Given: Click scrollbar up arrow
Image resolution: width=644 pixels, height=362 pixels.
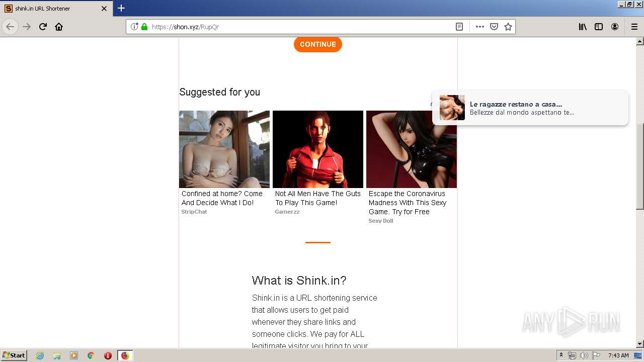Looking at the screenshot, I should 640,41.
